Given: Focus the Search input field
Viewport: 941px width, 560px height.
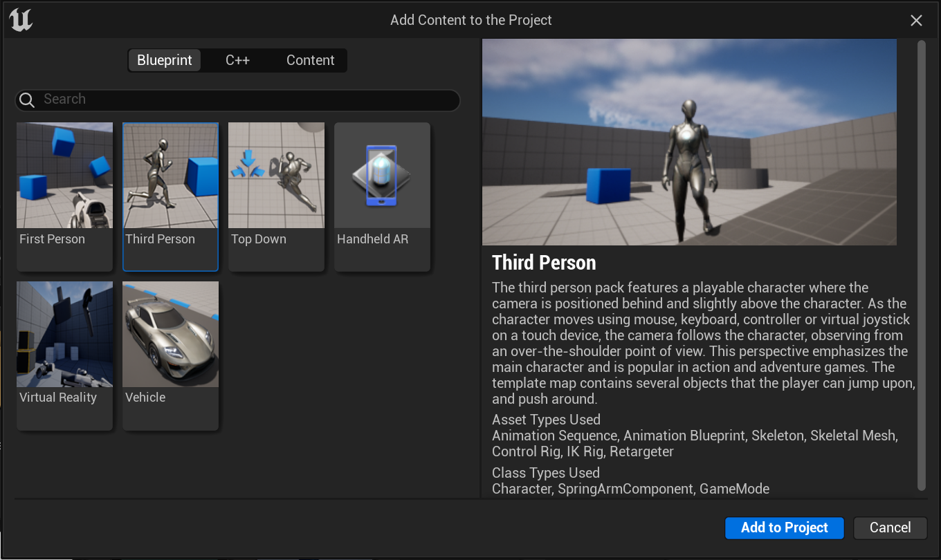Looking at the screenshot, I should click(x=238, y=100).
